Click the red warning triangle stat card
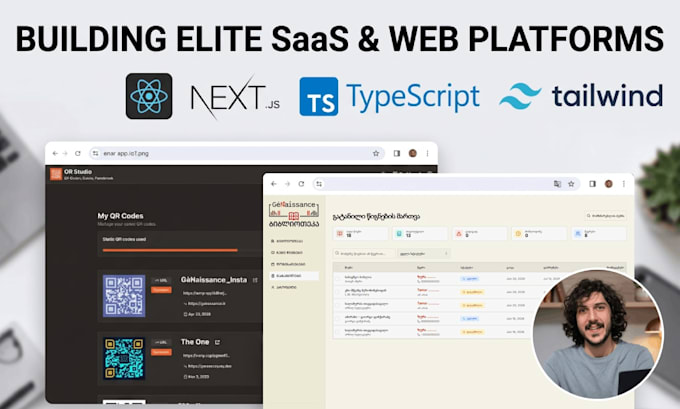The width and height of the screenshot is (680, 409). click(x=479, y=233)
